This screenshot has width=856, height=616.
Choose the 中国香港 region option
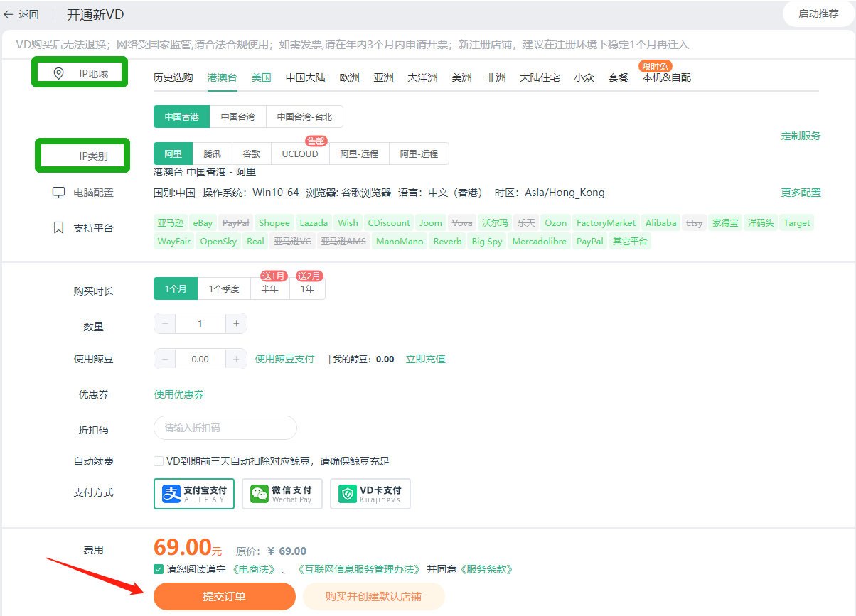182,117
